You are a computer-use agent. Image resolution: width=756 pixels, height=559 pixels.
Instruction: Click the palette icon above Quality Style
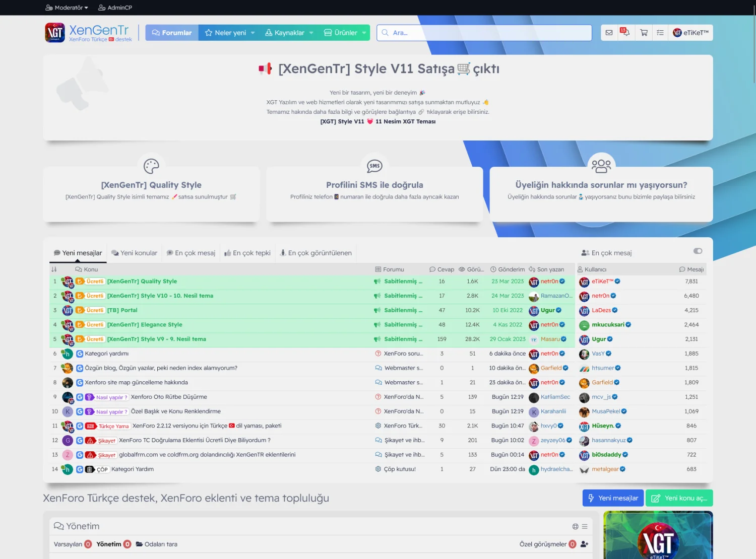(x=151, y=166)
